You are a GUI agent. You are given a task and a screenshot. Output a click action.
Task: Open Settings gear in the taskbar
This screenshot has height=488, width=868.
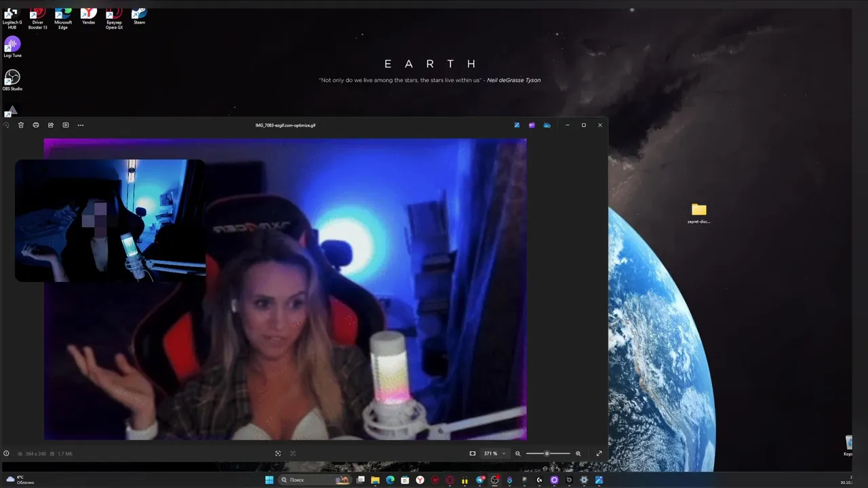pyautogui.click(x=584, y=480)
